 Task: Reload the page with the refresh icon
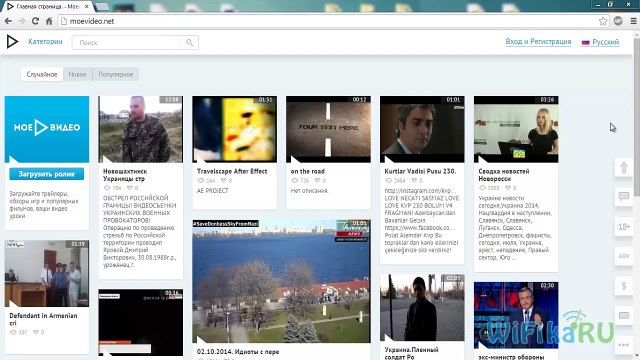(x=36, y=21)
